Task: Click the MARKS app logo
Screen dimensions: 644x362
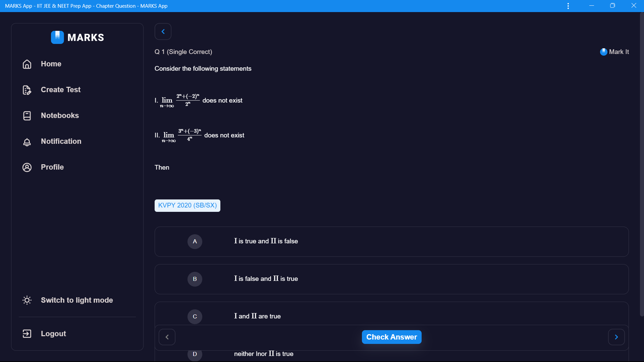Action: tap(57, 38)
